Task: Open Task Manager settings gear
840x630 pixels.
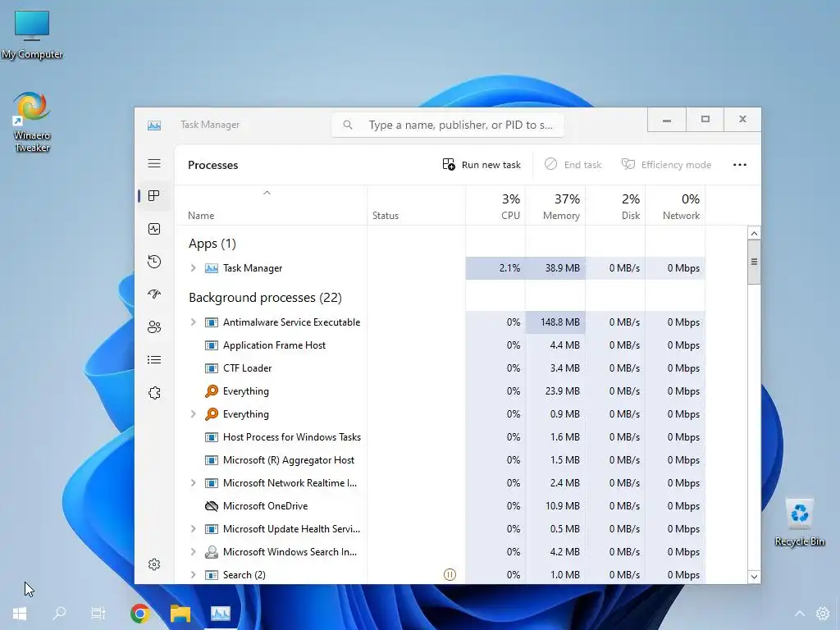Action: coord(154,564)
